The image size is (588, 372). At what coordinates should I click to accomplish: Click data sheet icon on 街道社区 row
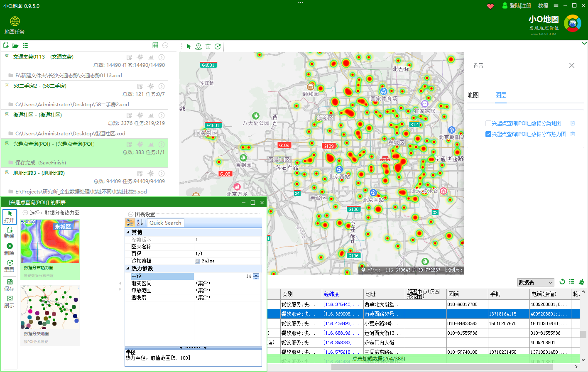pos(129,115)
